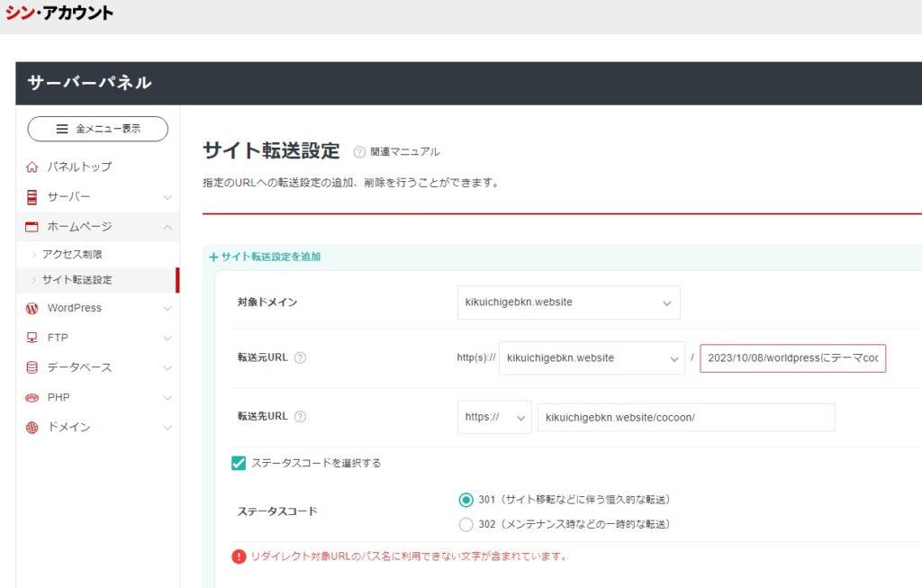Click the globe icon beside ドメイン
Screen dimensions: 922x588
pos(32,427)
